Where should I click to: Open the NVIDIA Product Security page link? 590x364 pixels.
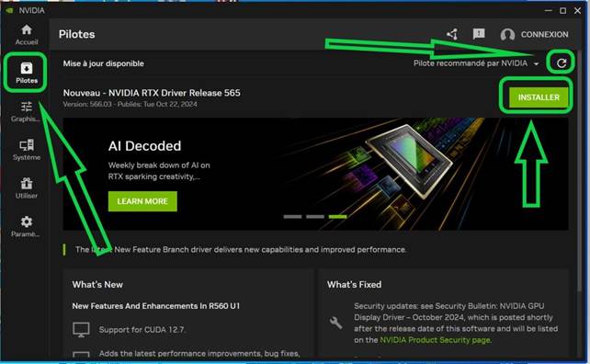pos(435,340)
